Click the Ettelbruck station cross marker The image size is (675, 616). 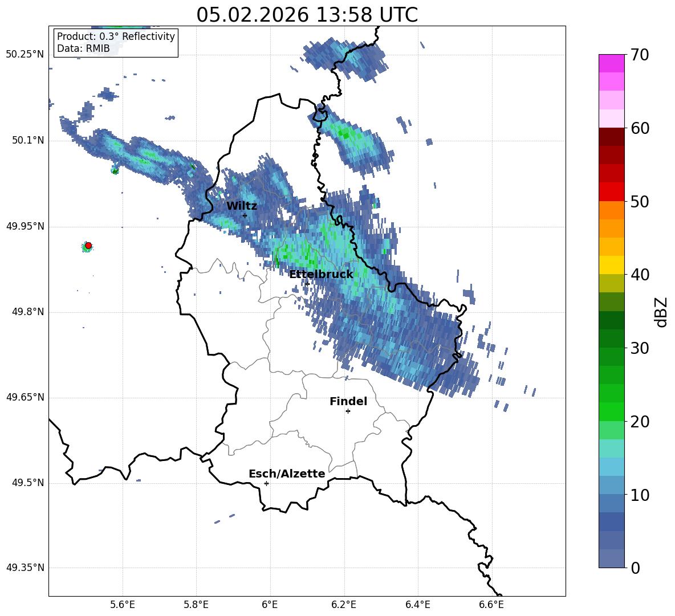307,284
